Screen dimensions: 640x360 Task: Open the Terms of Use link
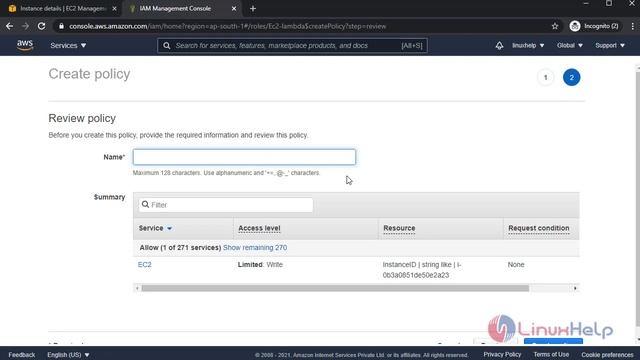pyautogui.click(x=551, y=354)
